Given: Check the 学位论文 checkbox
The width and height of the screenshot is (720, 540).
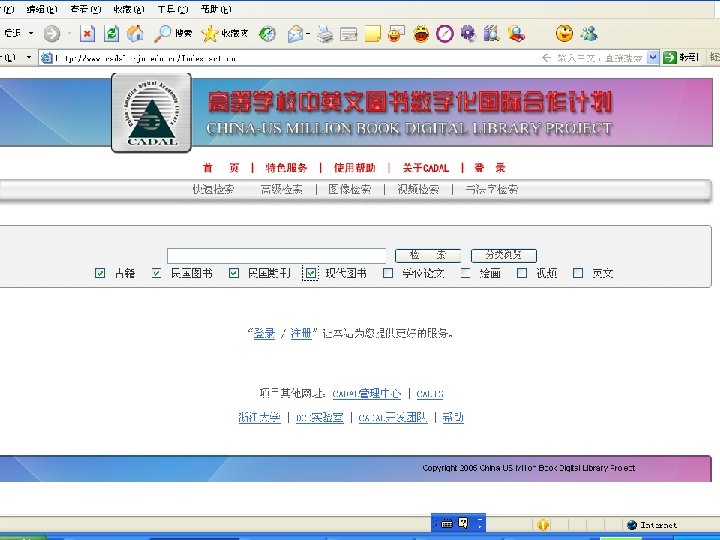Looking at the screenshot, I should click(x=388, y=273).
